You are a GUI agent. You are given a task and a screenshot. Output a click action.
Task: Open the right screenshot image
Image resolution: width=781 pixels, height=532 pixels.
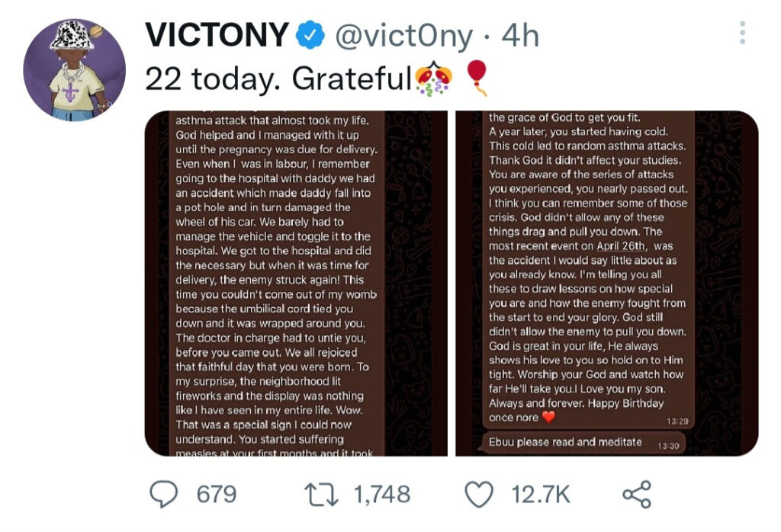tap(606, 284)
